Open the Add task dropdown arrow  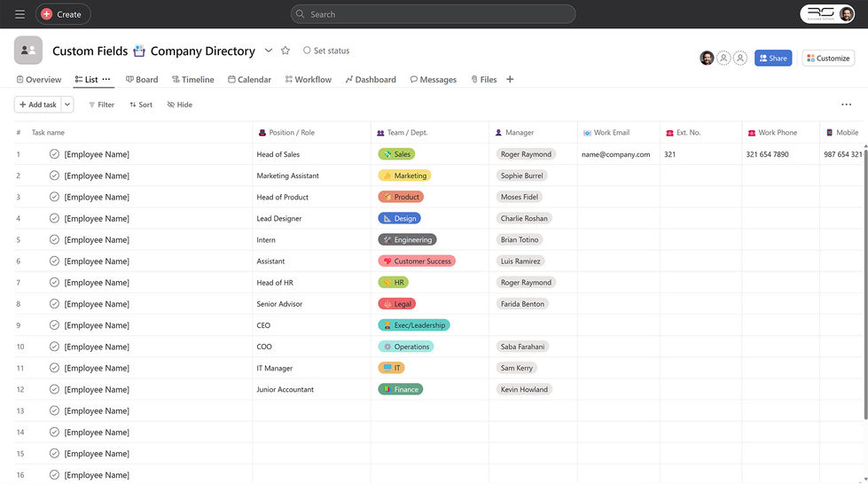point(67,104)
